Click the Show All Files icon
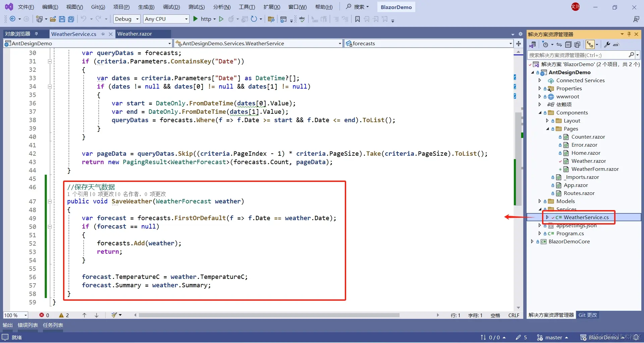 tap(577, 45)
